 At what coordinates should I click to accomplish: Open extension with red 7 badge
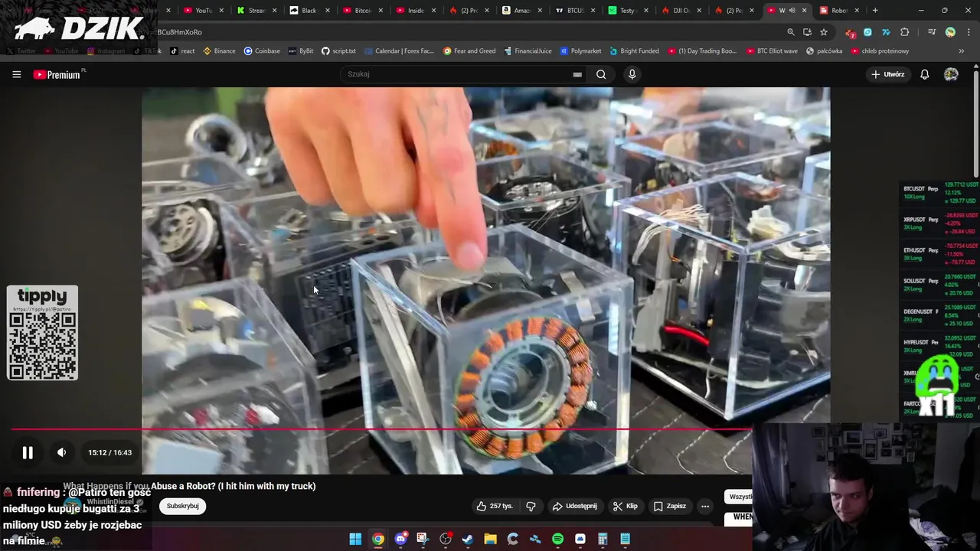tap(850, 32)
